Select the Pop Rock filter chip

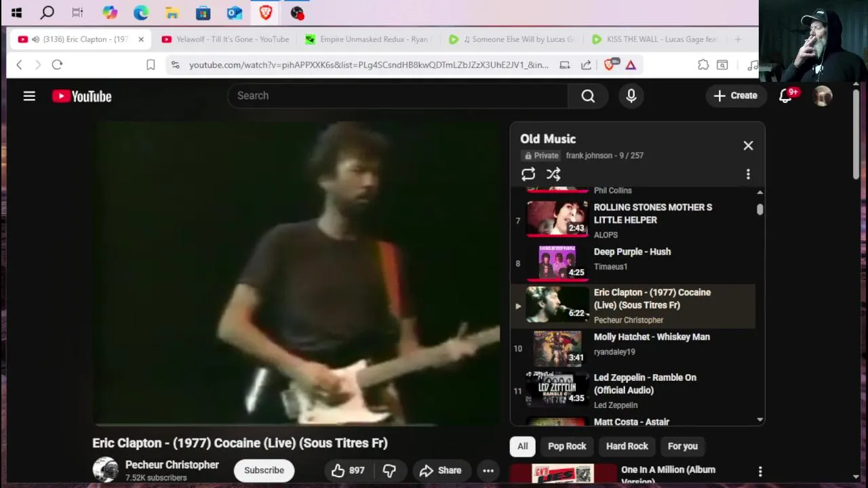coord(567,446)
